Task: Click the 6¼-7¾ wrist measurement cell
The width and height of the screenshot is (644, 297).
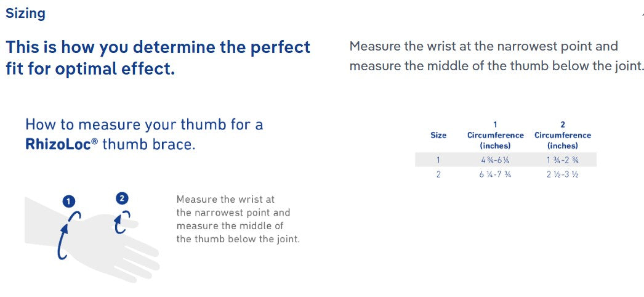Action: 495,174
